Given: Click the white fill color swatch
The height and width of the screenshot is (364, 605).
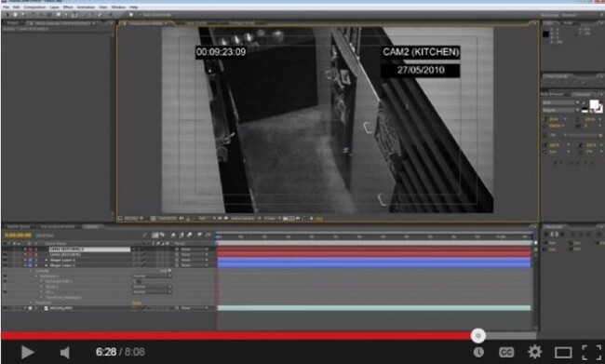Looking at the screenshot, I should tap(594, 104).
